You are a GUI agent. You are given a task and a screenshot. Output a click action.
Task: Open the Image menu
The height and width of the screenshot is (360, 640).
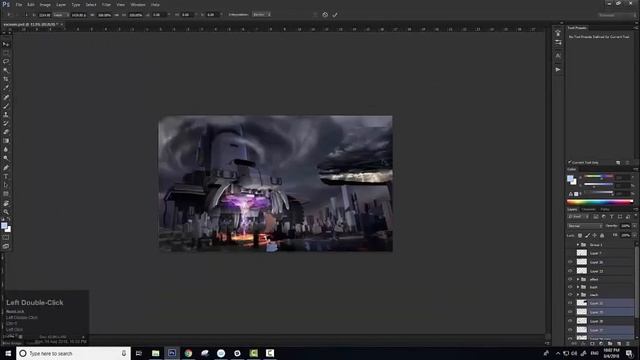click(45, 4)
